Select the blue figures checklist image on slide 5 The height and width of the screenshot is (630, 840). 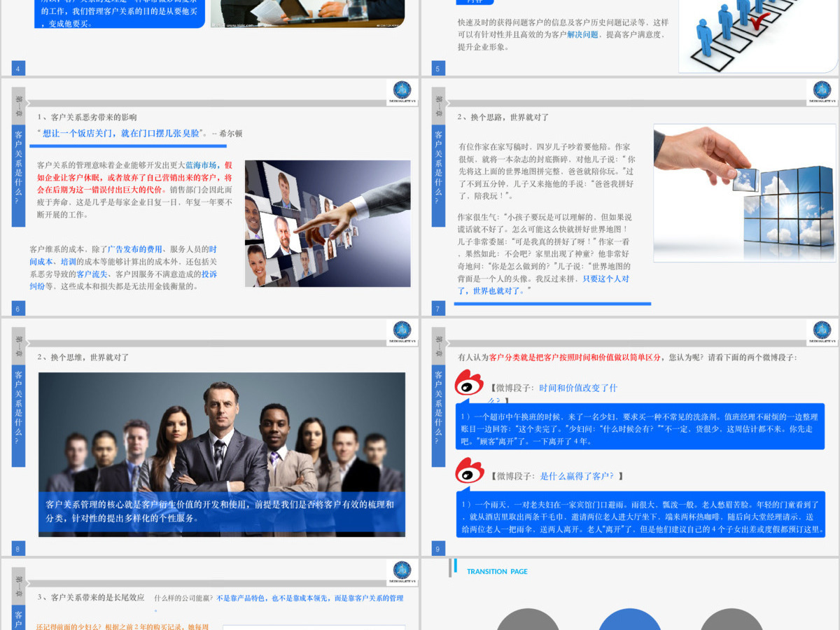click(x=759, y=36)
